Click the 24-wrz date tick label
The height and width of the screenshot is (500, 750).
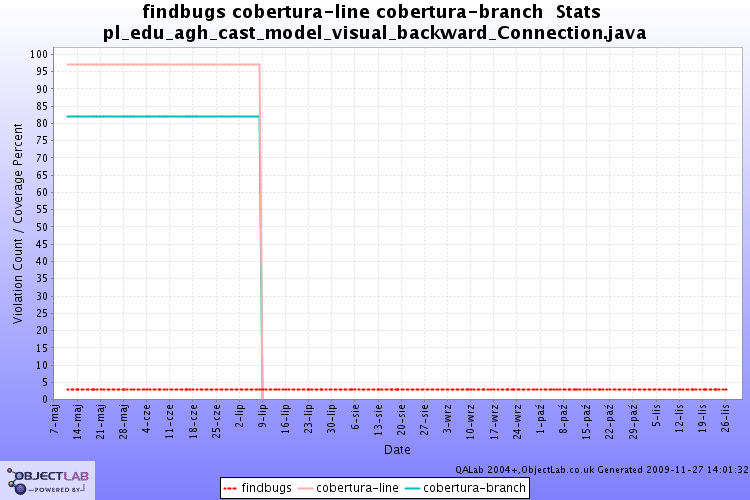coord(517,422)
